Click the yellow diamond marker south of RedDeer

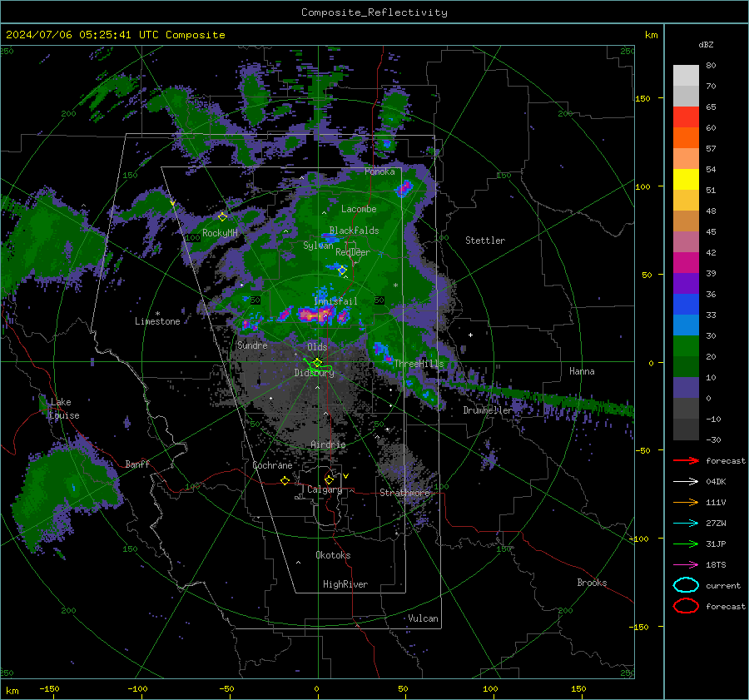pos(342,271)
